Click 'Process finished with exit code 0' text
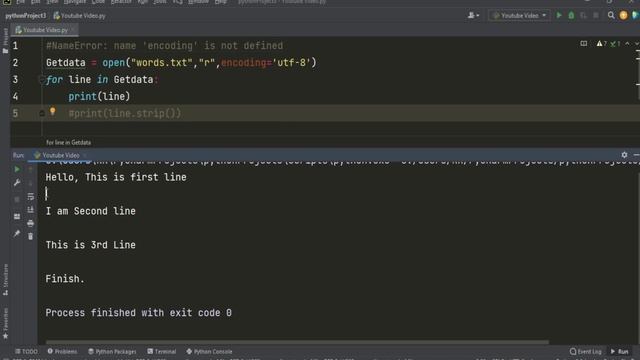Image resolution: width=640 pixels, height=360 pixels. [138, 313]
